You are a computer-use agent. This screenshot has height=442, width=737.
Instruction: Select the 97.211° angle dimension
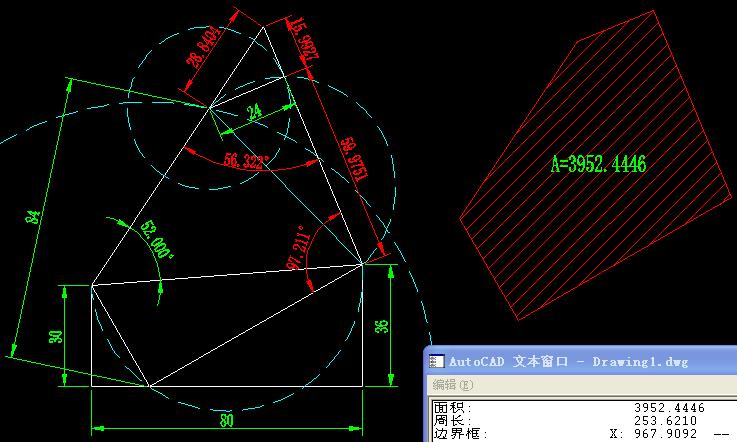pyautogui.click(x=298, y=247)
